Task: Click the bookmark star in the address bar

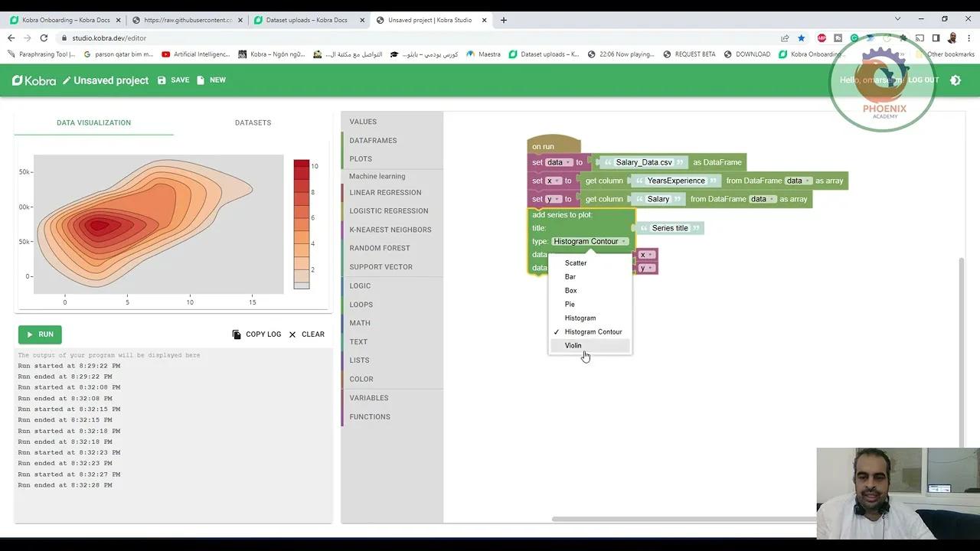Action: (801, 37)
